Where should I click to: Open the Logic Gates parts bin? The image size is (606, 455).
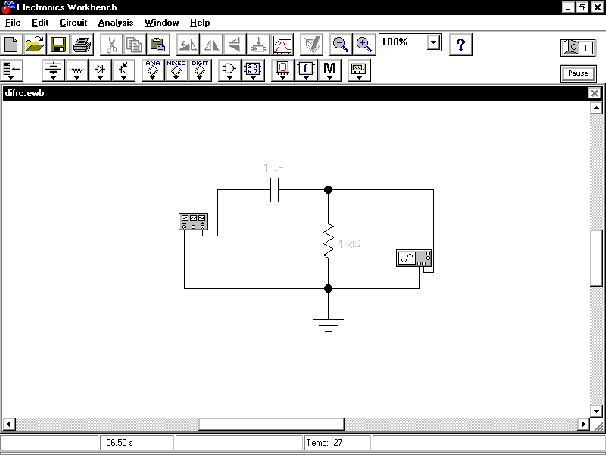click(229, 70)
